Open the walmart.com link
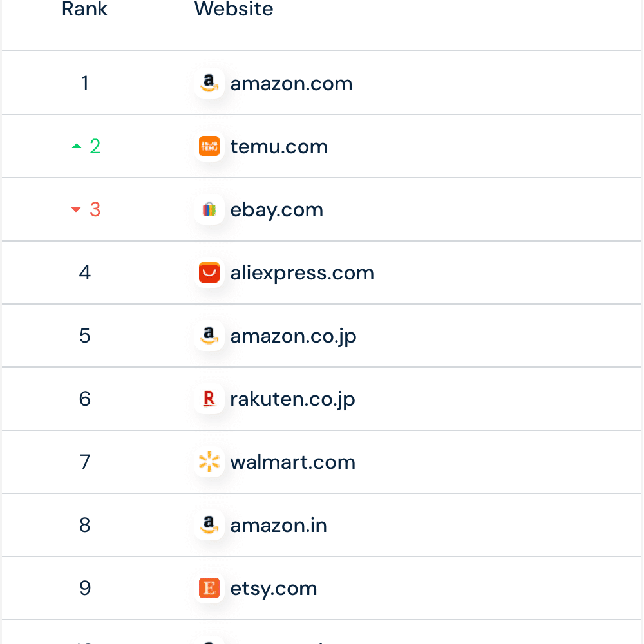This screenshot has width=644, height=644. tap(293, 462)
